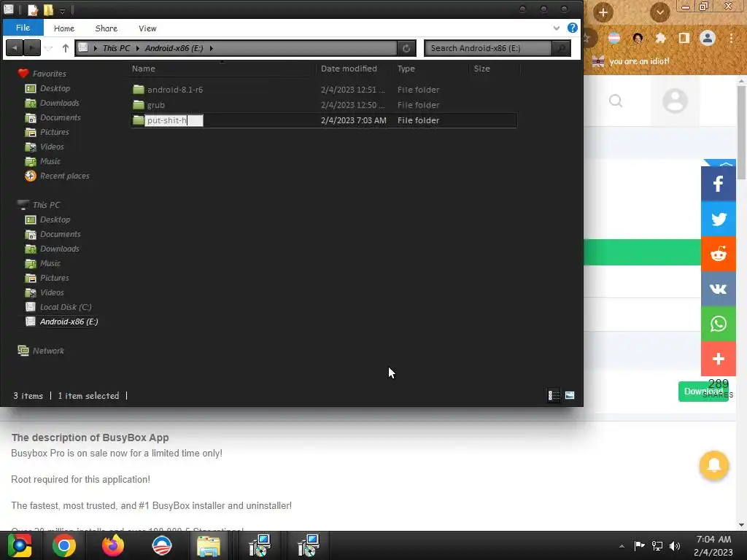
Task: Switch to the Home ribbon tab
Action: click(x=64, y=28)
